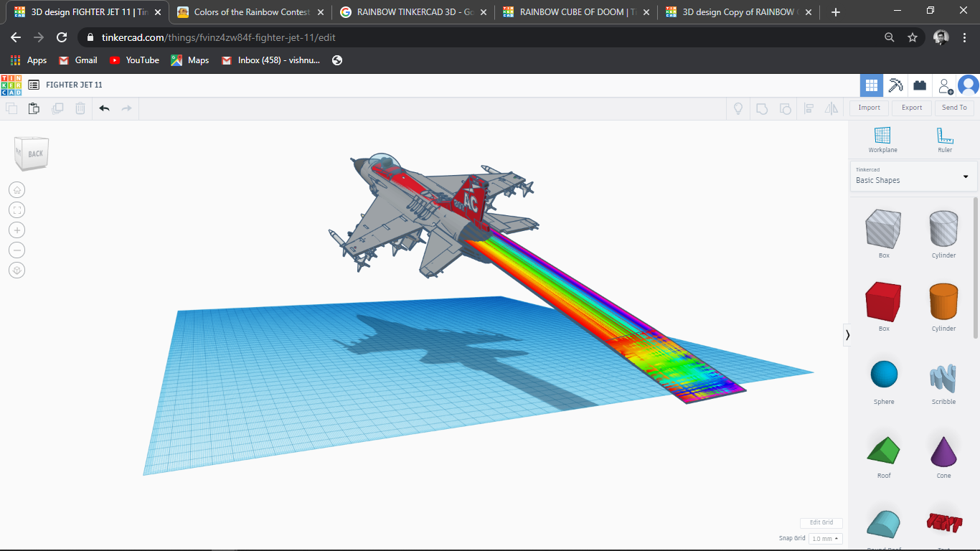The width and height of the screenshot is (980, 551).
Task: Collapse the shapes panel with arrow
Action: coord(847,334)
